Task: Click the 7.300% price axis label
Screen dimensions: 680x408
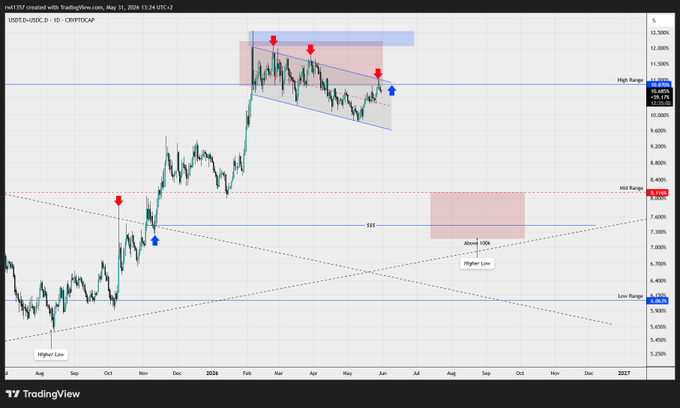Action: (x=658, y=232)
